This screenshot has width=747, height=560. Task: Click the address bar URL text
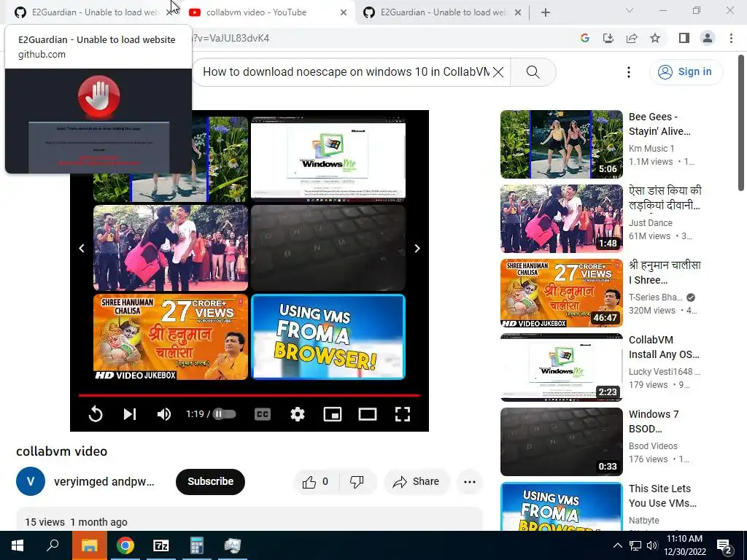tap(231, 38)
